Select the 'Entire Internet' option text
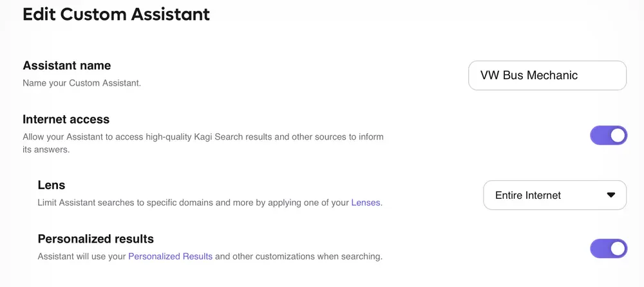Viewport: 644px width, 287px height. click(x=528, y=195)
